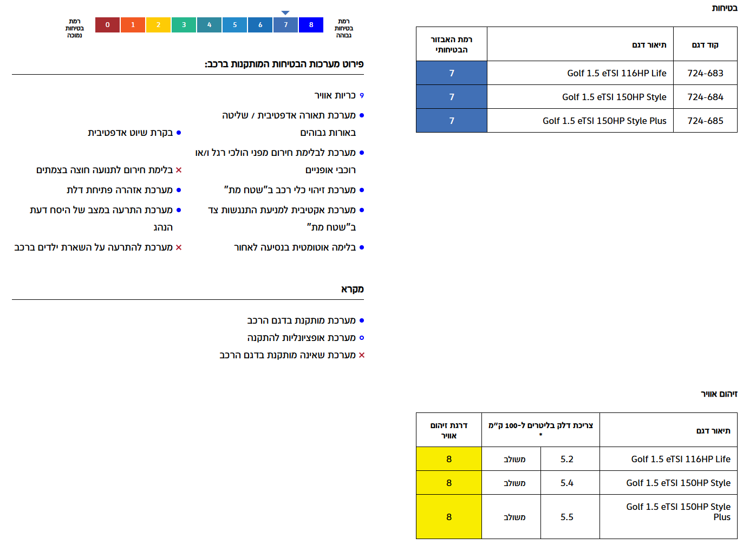
Task: Click the blue bullet beside מערכת אזהרה פתיחת דלת
Action: pos(179,190)
